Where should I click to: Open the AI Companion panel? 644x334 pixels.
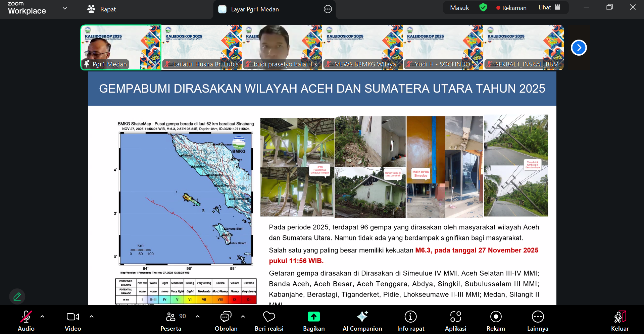(362, 321)
